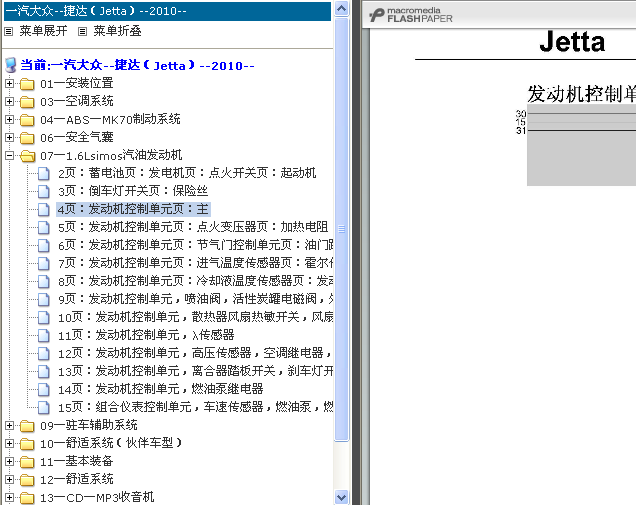Expand the 12一舒适系统 folder node
The width and height of the screenshot is (636, 505).
pyautogui.click(x=9, y=479)
